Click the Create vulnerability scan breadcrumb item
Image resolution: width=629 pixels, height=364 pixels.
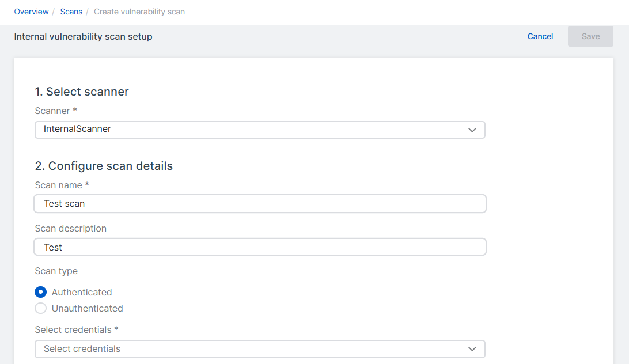pyautogui.click(x=139, y=12)
